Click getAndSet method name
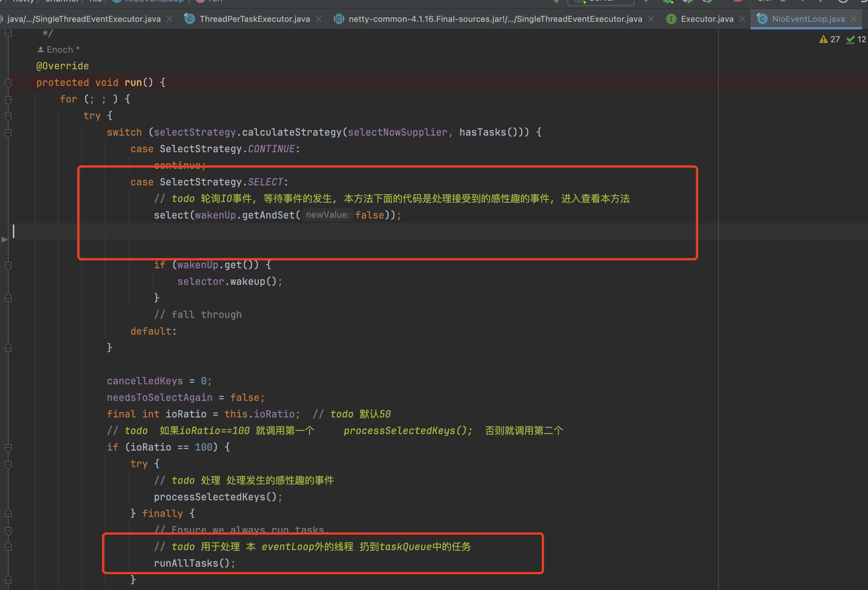The image size is (868, 590). pos(268,215)
